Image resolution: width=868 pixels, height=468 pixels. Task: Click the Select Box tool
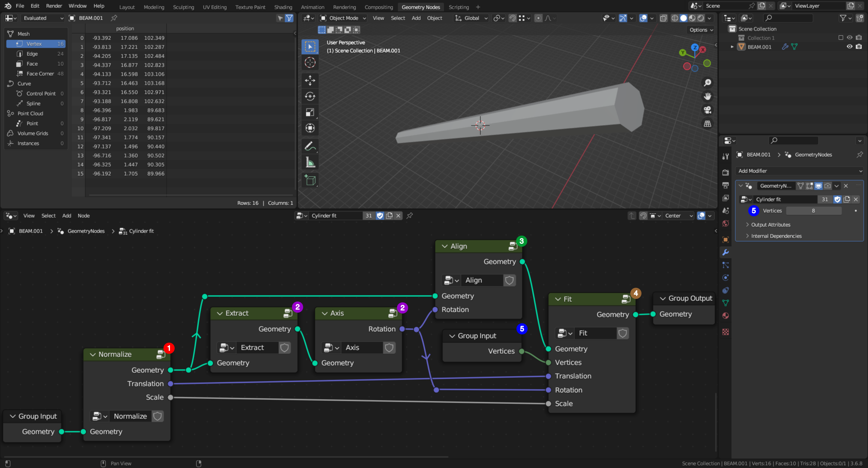point(310,46)
